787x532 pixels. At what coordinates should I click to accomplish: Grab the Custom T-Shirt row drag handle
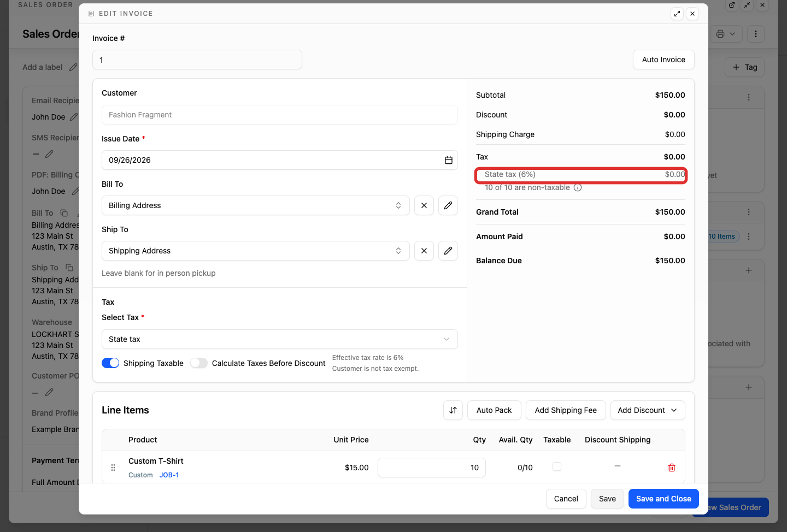pos(113,468)
